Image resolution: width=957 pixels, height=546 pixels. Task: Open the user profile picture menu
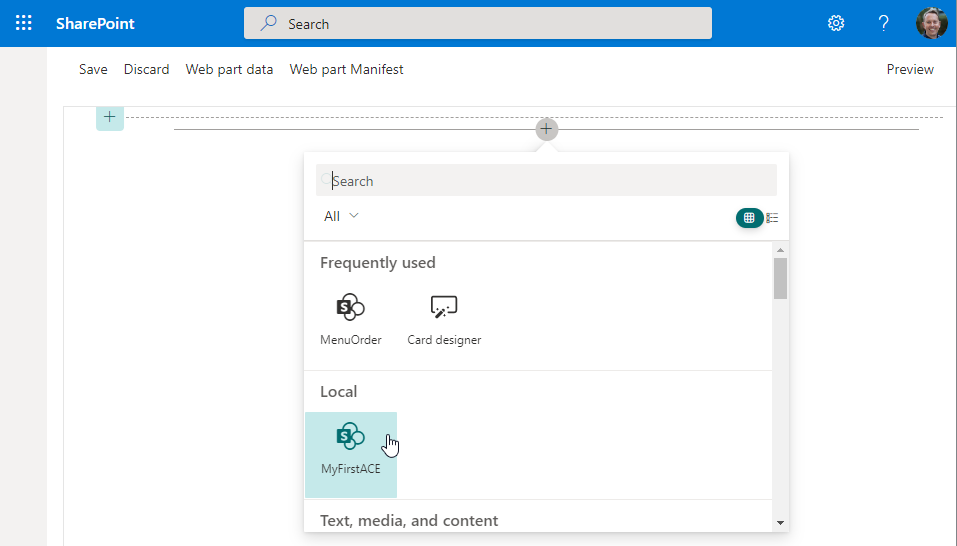click(931, 23)
